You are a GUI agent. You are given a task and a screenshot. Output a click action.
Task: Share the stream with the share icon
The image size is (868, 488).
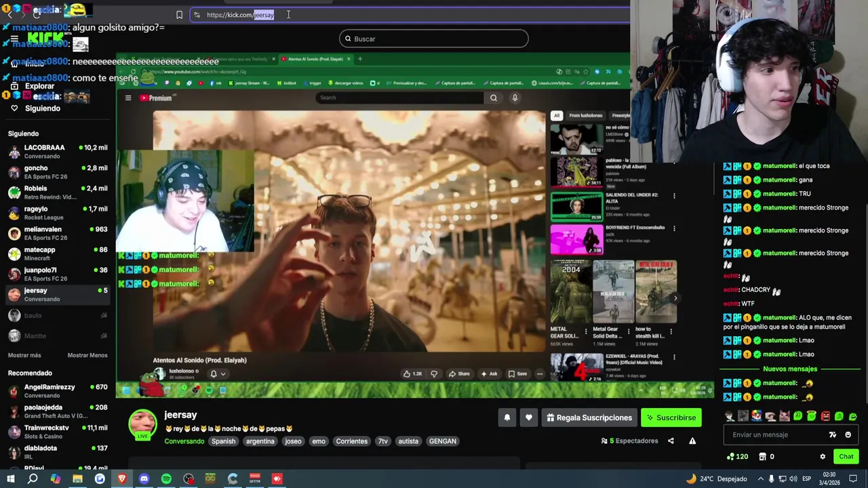point(671,441)
